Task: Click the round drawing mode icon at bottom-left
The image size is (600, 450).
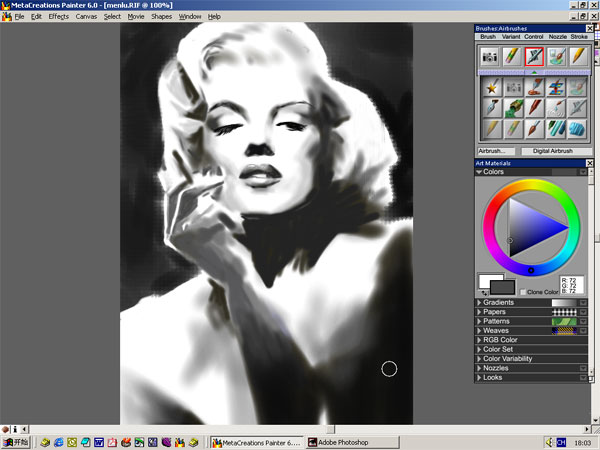Action: (5, 429)
